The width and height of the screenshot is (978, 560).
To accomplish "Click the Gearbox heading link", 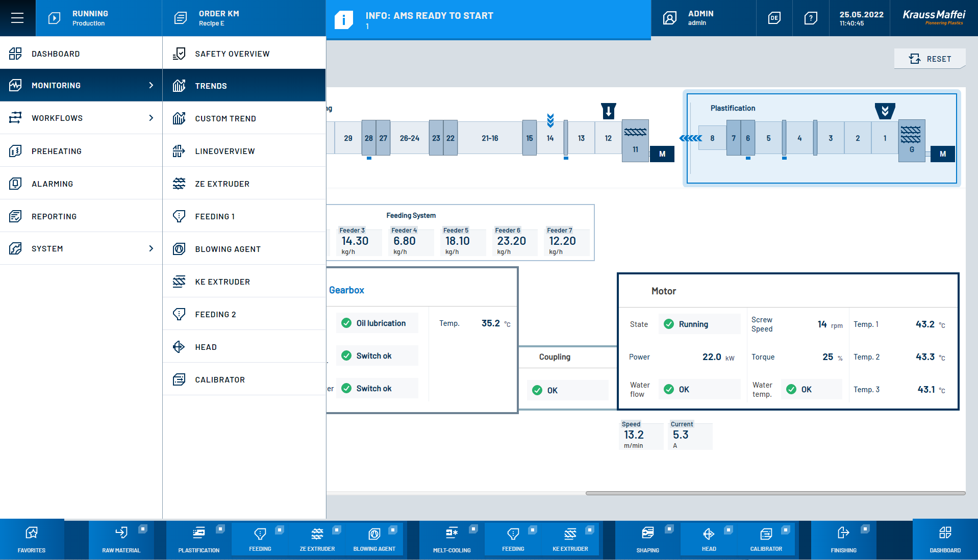I will [346, 290].
